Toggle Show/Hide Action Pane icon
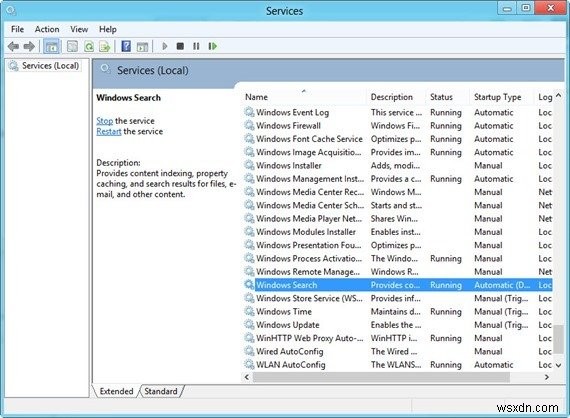 pyautogui.click(x=142, y=46)
